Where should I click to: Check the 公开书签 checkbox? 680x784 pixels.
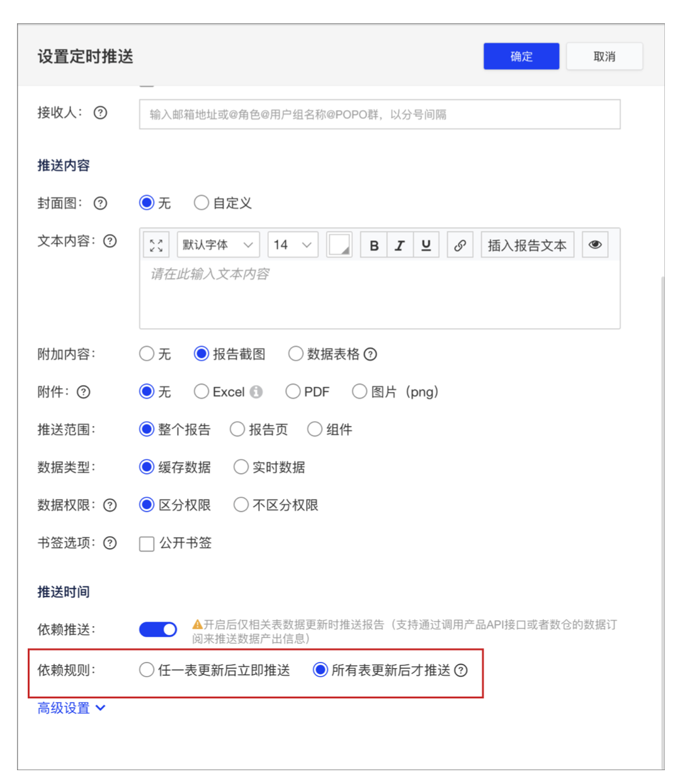[x=146, y=543]
